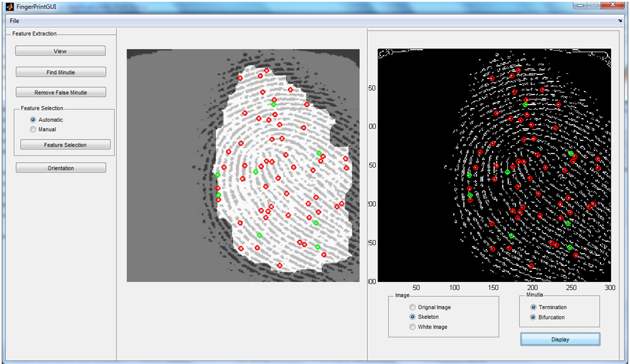Screen dimensions: 630x364
Task: Click the Orientation button
Action: click(61, 168)
